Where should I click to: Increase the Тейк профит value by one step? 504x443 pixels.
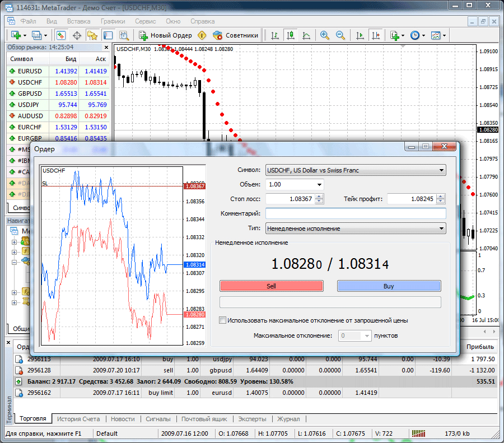(x=440, y=197)
